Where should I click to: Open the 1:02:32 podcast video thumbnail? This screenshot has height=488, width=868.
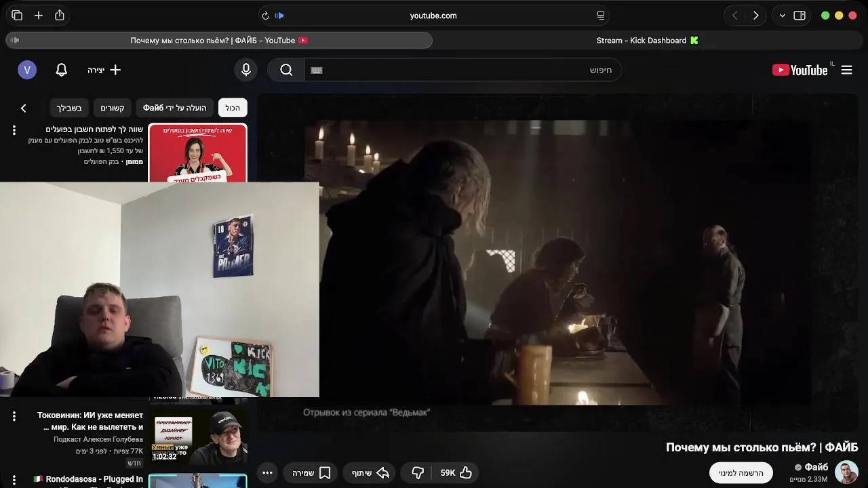197,438
